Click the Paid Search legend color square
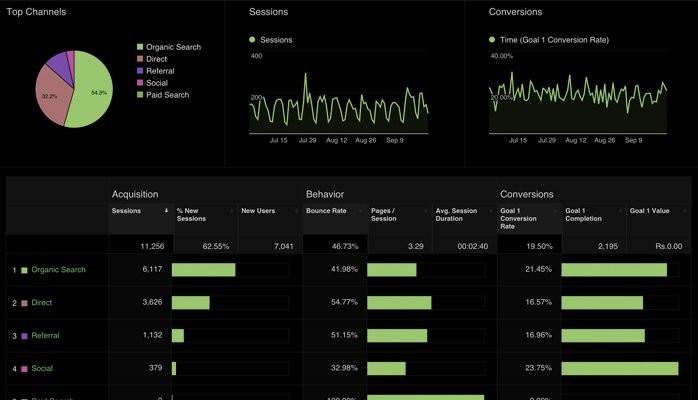The width and height of the screenshot is (698, 400). [140, 95]
